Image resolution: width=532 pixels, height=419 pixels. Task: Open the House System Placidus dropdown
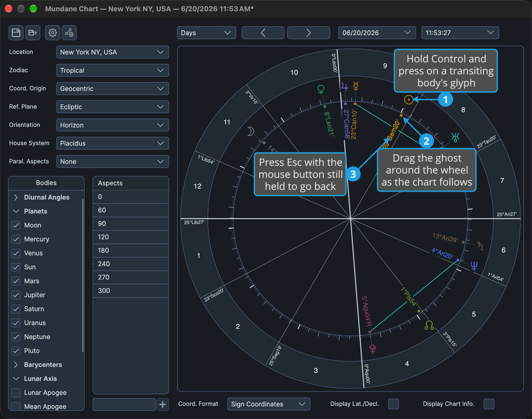[x=112, y=143]
